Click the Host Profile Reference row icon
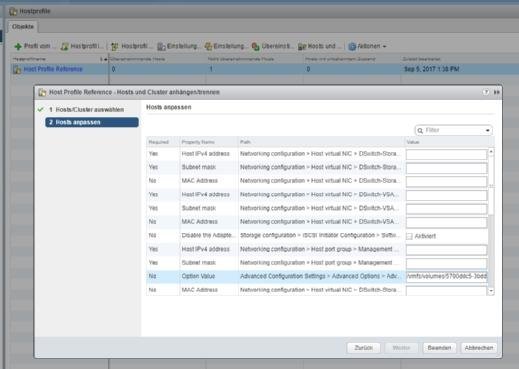 (17, 69)
